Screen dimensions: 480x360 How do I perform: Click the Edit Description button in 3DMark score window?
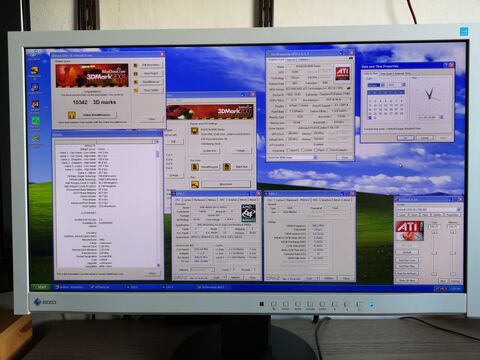tap(151, 65)
